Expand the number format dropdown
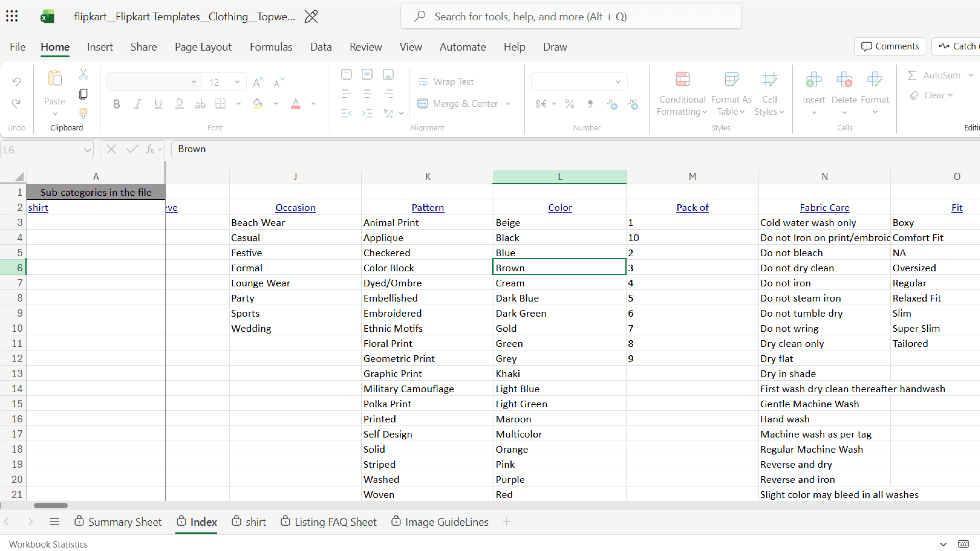The height and width of the screenshot is (551, 980). (618, 82)
